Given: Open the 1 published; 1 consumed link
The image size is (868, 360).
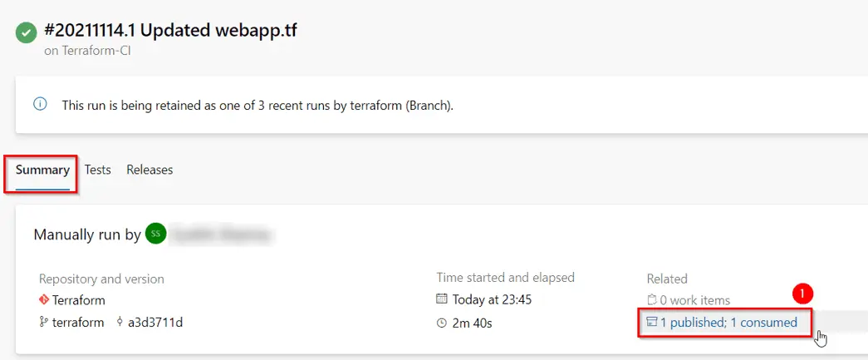Looking at the screenshot, I should tap(728, 323).
